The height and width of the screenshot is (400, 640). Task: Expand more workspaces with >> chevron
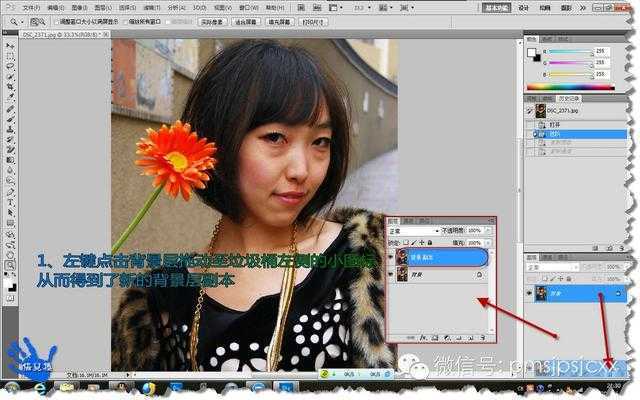coord(583,8)
